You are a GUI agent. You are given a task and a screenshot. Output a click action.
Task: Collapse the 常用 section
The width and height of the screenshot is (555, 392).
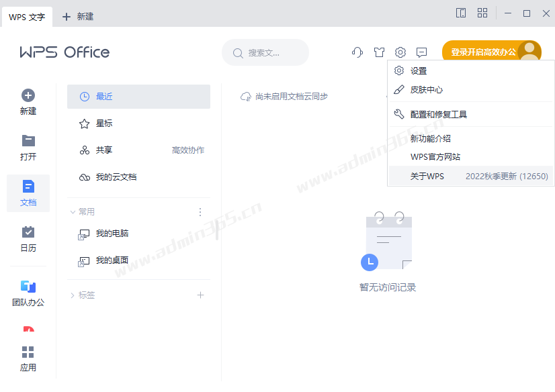[x=73, y=212]
